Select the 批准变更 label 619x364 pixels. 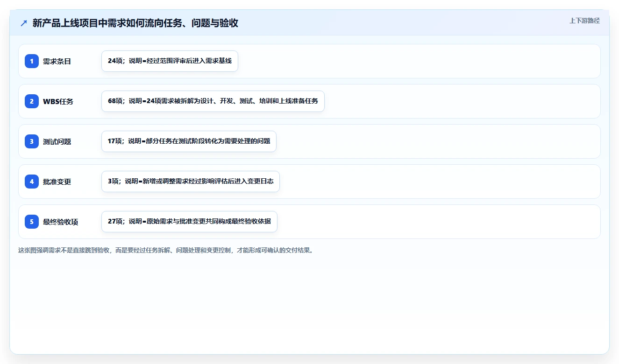pyautogui.click(x=57, y=182)
